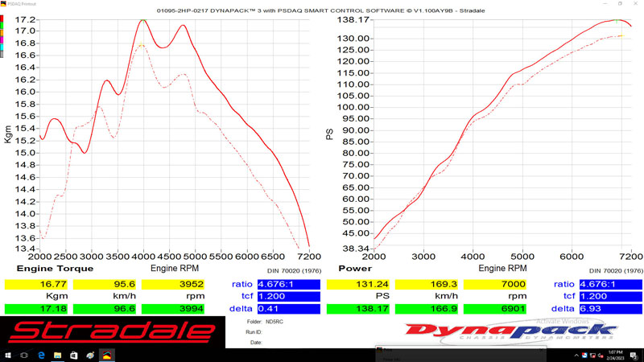Click the green 3994 rpm cell
Screen dimensions: 644x362
click(173, 309)
